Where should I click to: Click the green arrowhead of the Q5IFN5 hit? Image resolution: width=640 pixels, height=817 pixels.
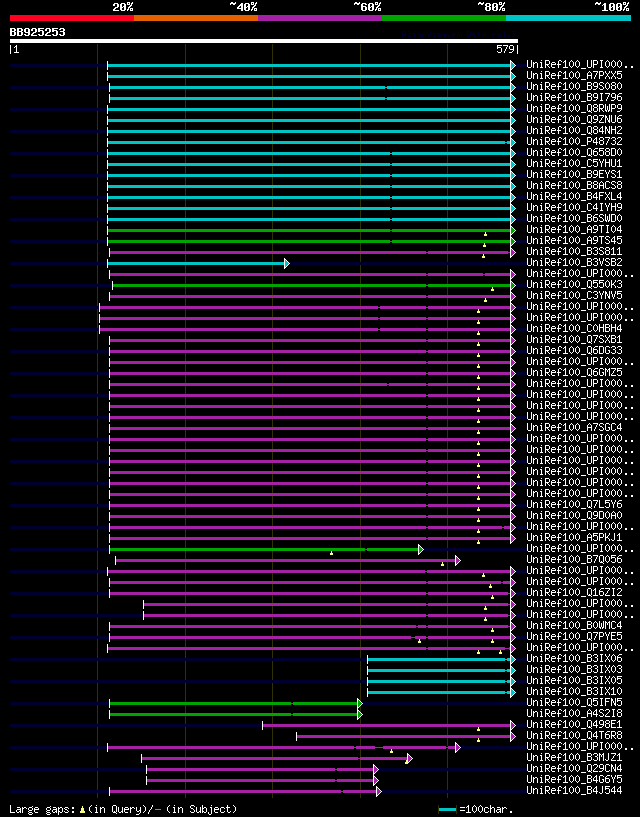(360, 703)
